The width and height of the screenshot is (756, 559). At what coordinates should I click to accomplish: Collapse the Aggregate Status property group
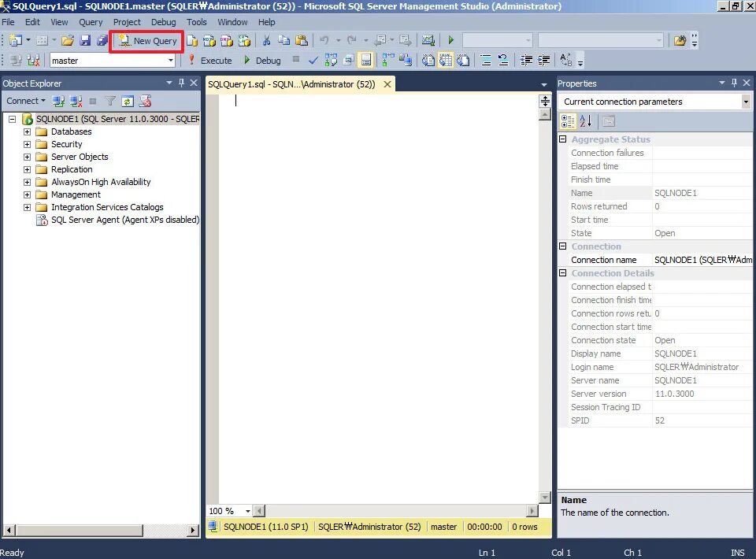coord(562,139)
